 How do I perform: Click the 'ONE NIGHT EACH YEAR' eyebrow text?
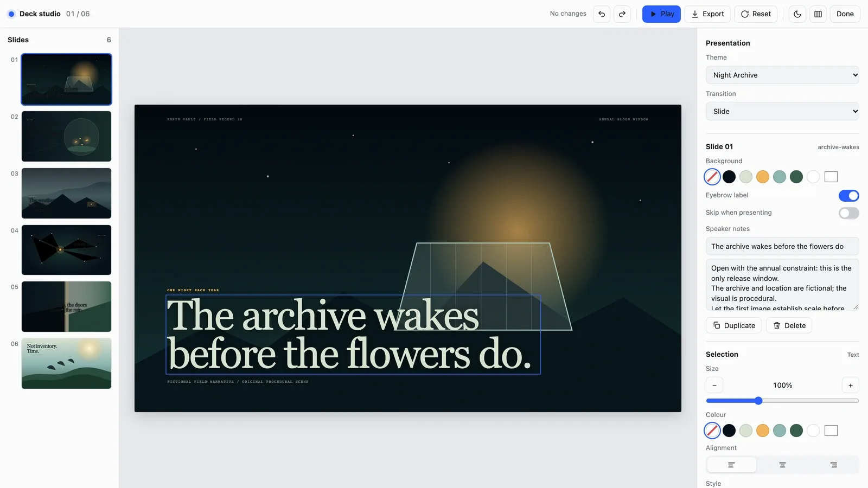point(193,290)
